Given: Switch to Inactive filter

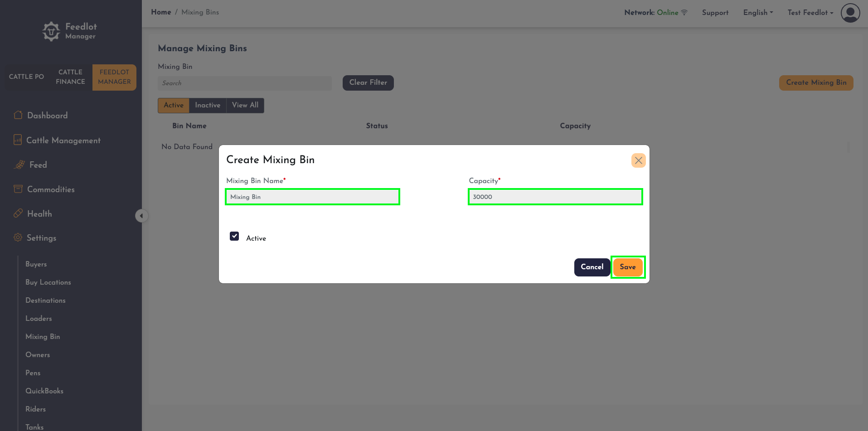Looking at the screenshot, I should coord(208,105).
